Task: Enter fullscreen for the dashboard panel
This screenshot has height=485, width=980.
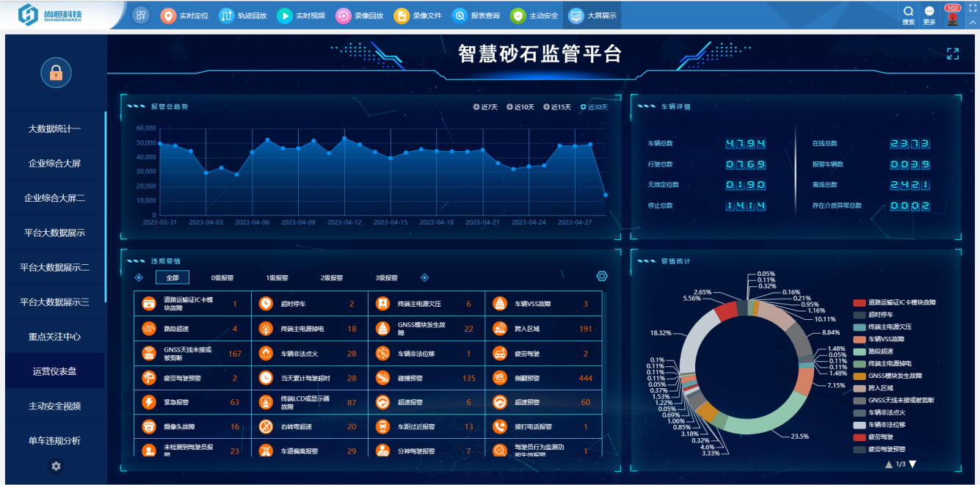Action: coord(952,54)
